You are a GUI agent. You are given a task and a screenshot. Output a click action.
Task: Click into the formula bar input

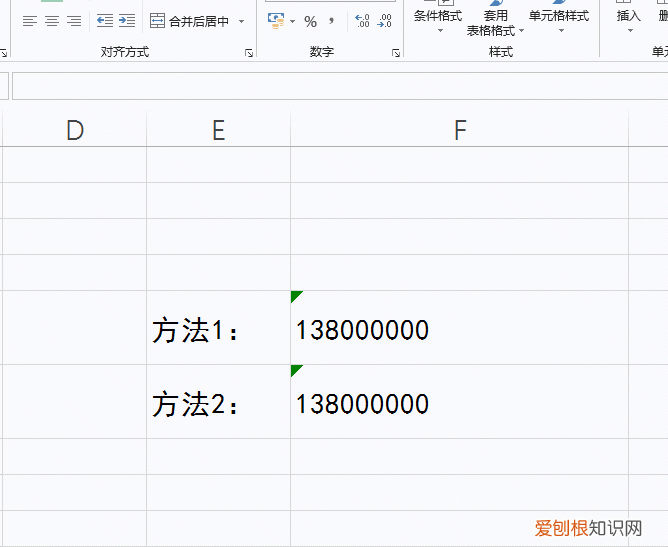[x=340, y=86]
